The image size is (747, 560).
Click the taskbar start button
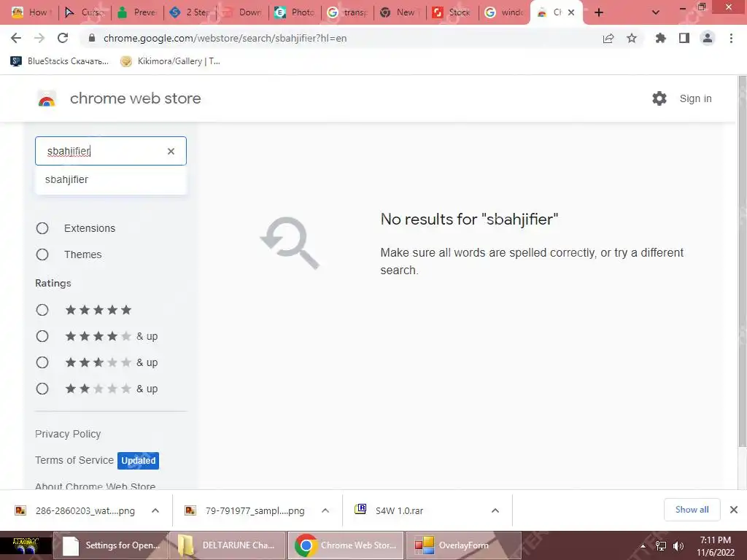click(26, 545)
